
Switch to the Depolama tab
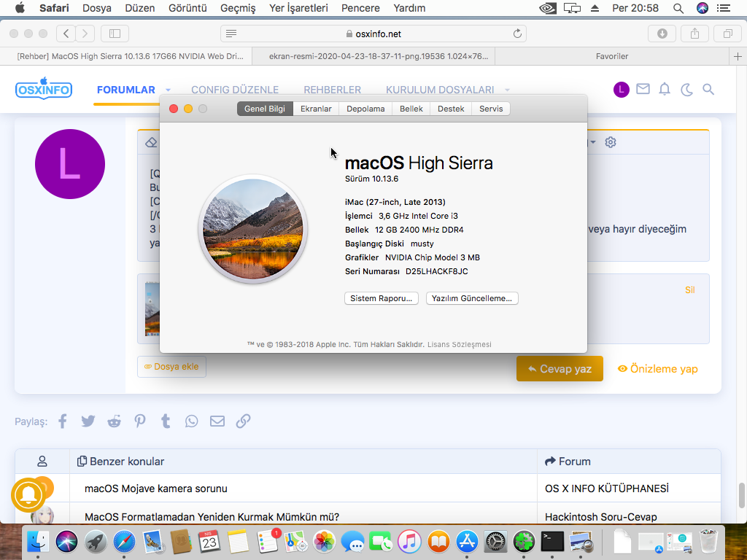pos(365,109)
